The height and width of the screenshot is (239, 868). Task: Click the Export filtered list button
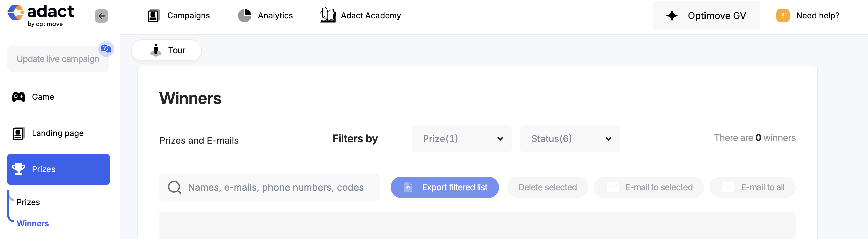444,187
